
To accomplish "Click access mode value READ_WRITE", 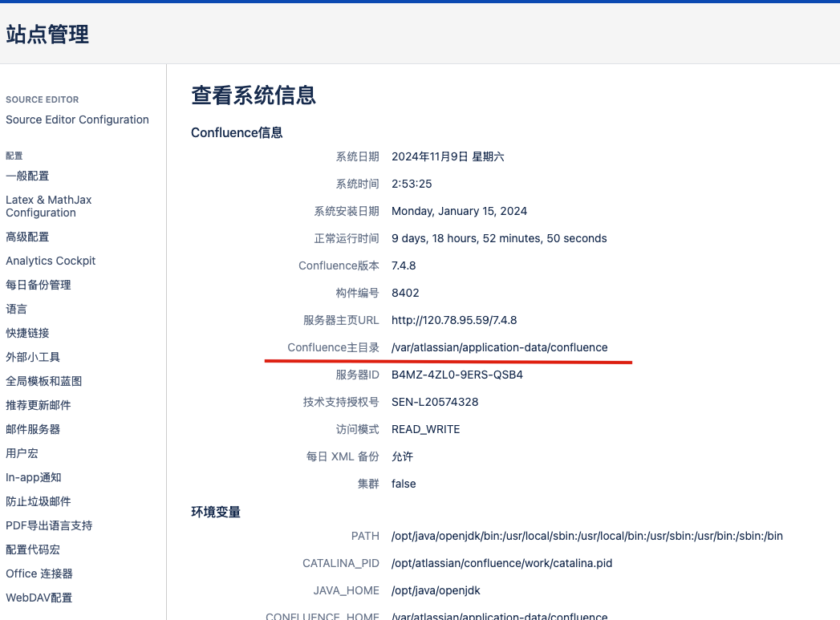I will [x=425, y=430].
